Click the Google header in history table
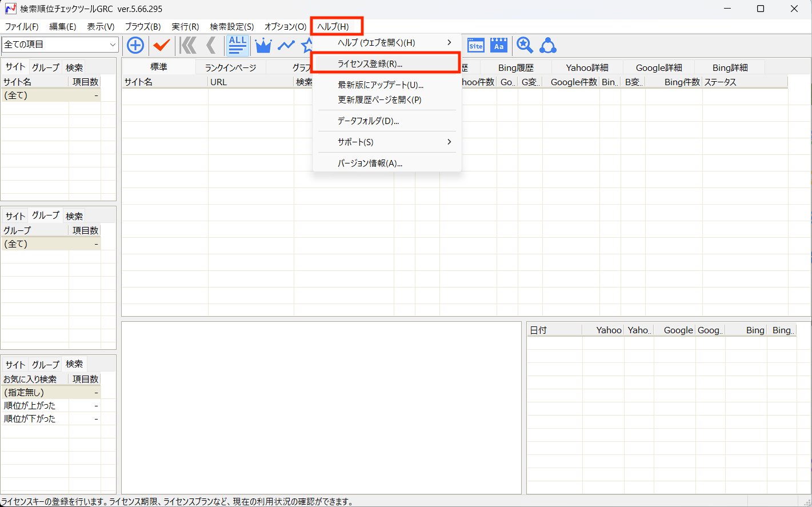This screenshot has height=507, width=812. [x=675, y=330]
